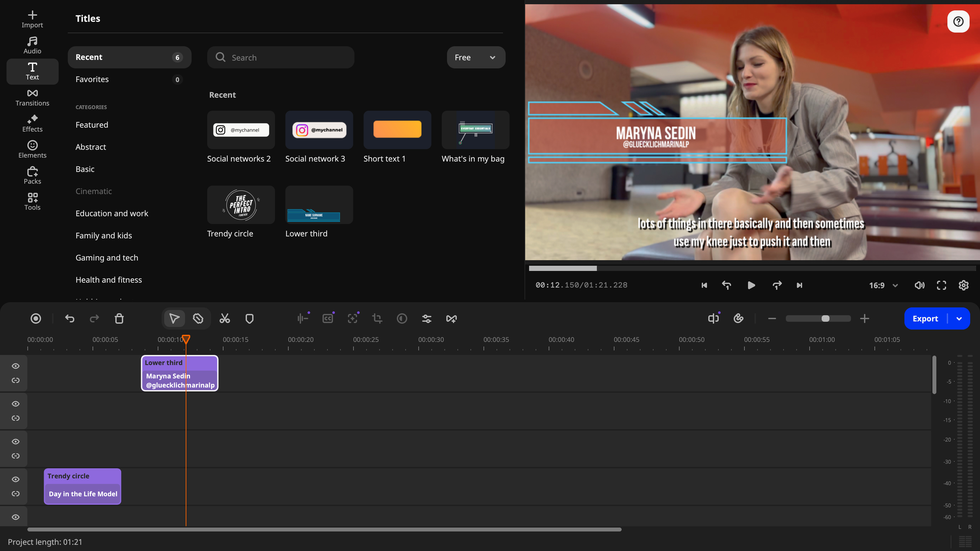Screen dimensions: 980x551
Task: Undo the last action
Action: coord(70,318)
